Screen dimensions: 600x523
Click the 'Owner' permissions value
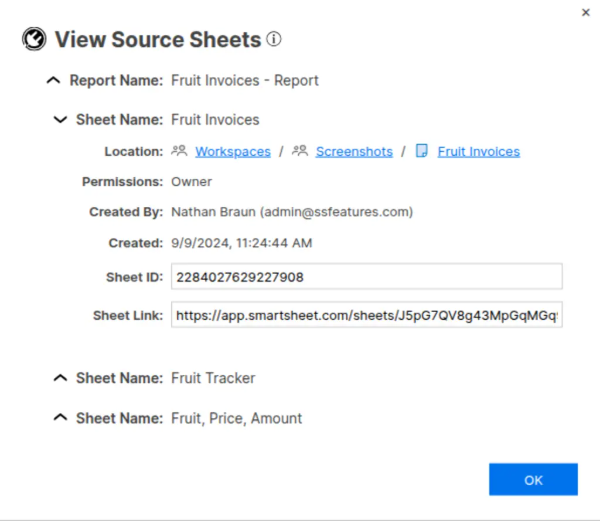click(191, 182)
